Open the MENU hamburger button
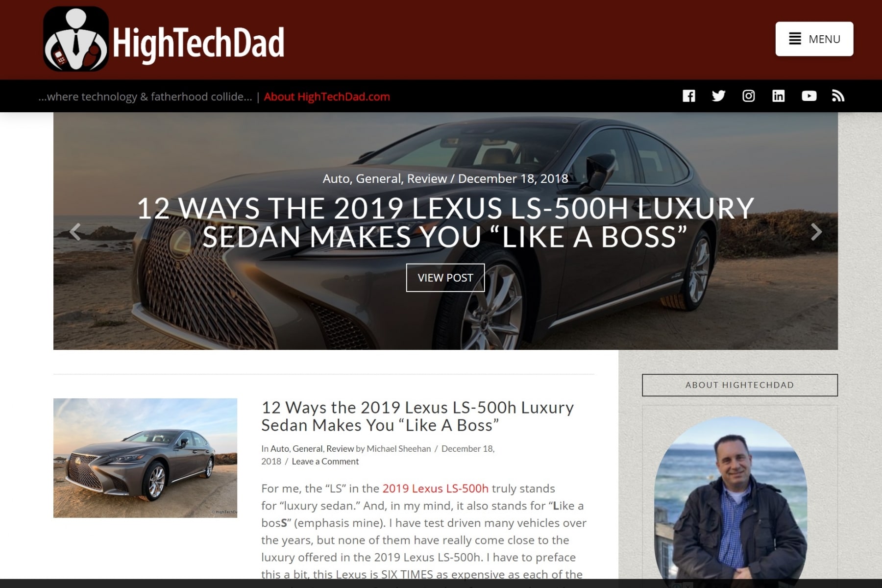 click(x=814, y=39)
